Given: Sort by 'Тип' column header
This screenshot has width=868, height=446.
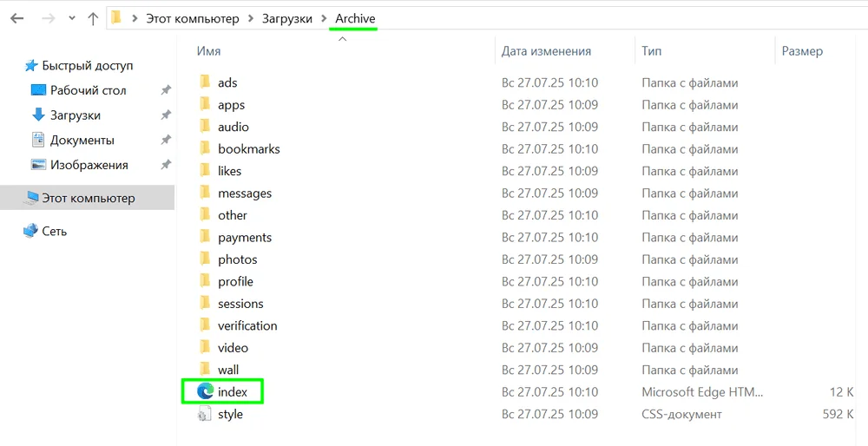Looking at the screenshot, I should click(652, 51).
